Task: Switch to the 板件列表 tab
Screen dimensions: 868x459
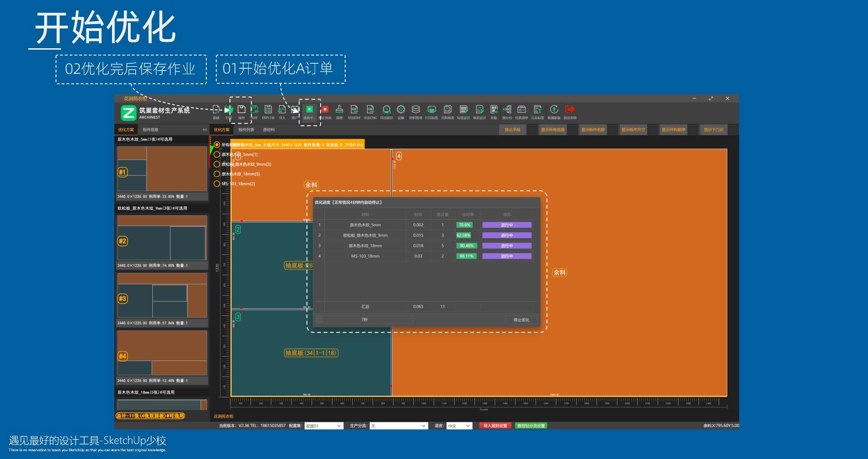Action: point(246,130)
